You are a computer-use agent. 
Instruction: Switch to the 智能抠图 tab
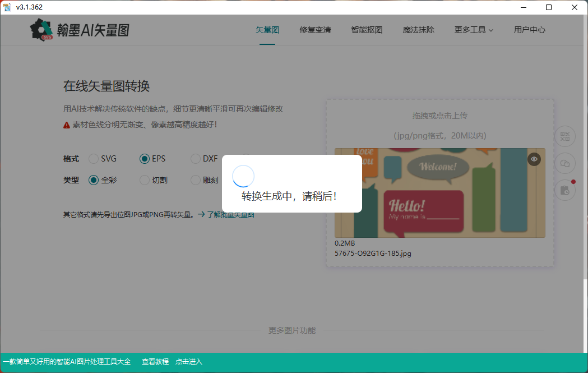pyautogui.click(x=367, y=30)
